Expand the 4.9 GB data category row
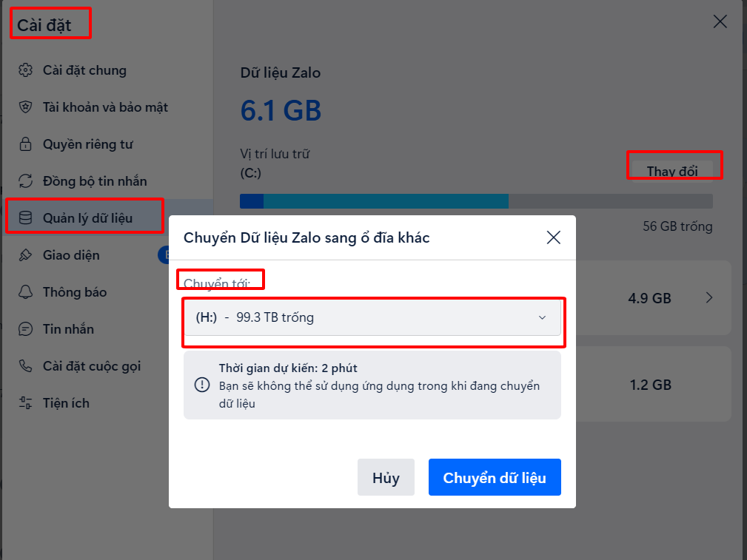This screenshot has width=747, height=560. (x=709, y=298)
